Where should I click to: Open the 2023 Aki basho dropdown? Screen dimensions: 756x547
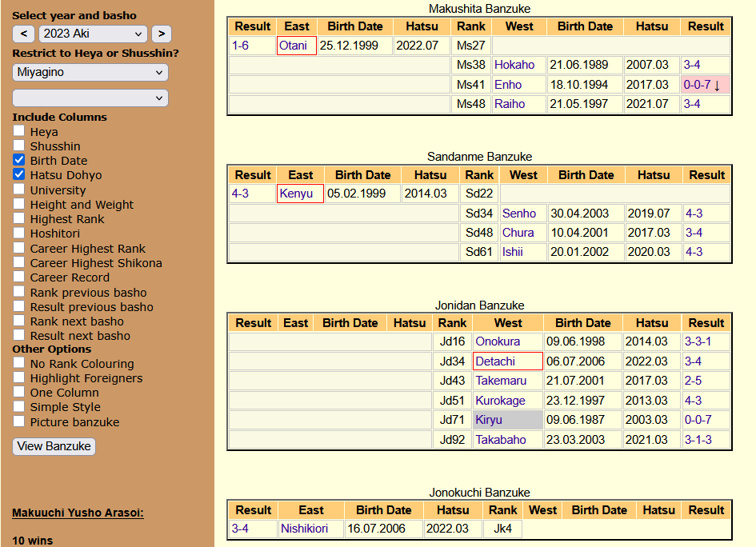pyautogui.click(x=93, y=34)
